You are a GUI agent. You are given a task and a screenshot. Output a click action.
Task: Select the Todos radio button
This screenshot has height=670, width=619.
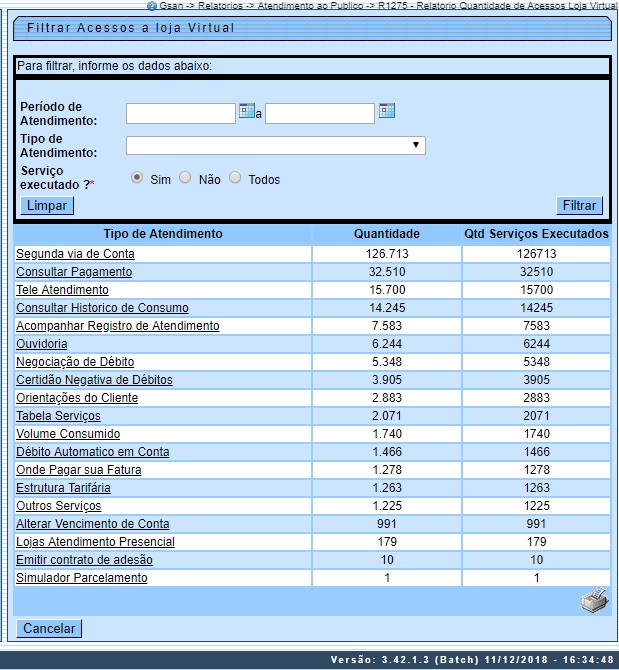point(235,178)
